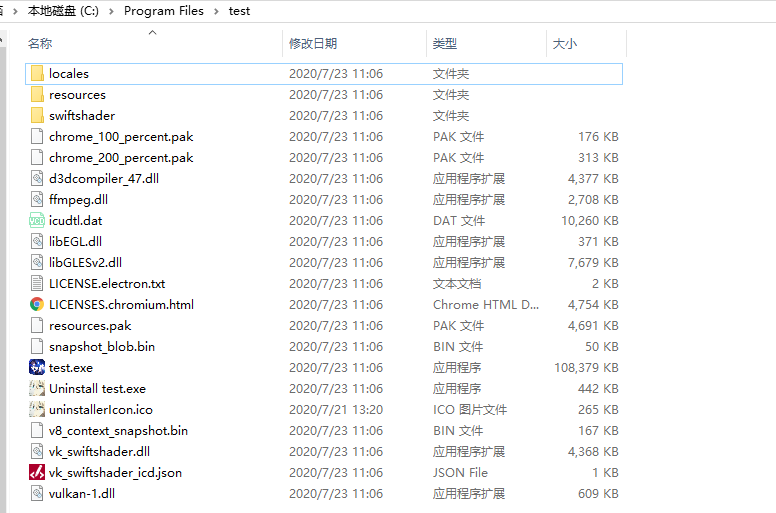This screenshot has height=513, width=776.
Task: Select file name vk_swiftshader_icd.json
Action: tap(115, 473)
